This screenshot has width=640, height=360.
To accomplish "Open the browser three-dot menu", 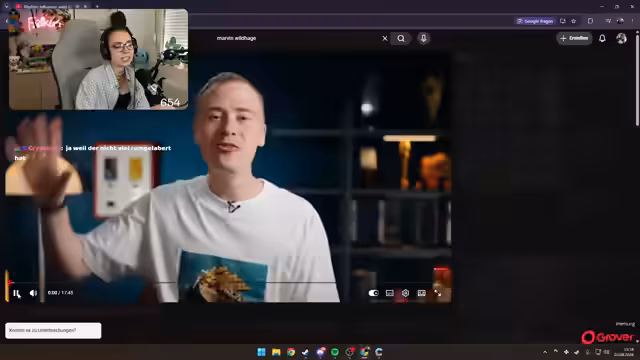I will coord(633,21).
